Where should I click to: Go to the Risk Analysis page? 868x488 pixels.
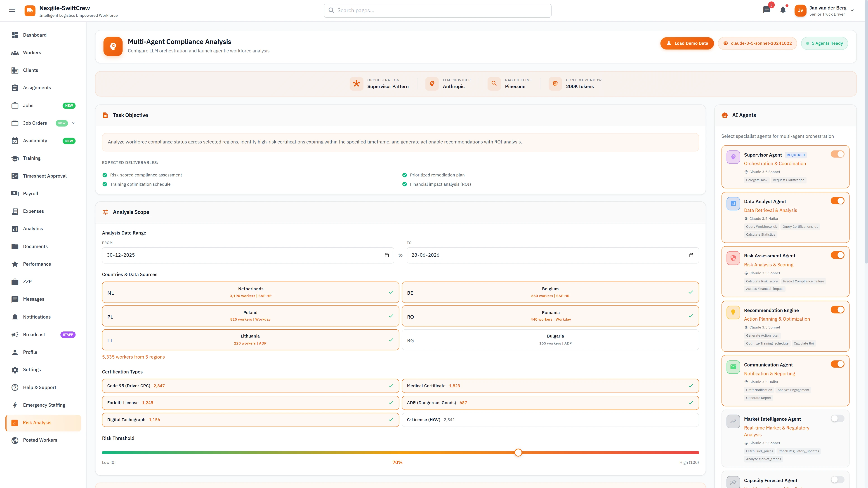coord(37,422)
